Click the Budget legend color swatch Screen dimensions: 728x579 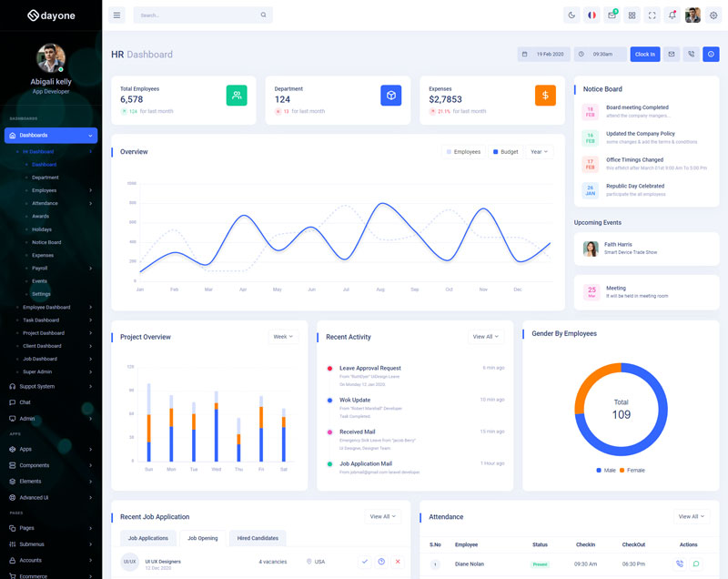pos(496,152)
